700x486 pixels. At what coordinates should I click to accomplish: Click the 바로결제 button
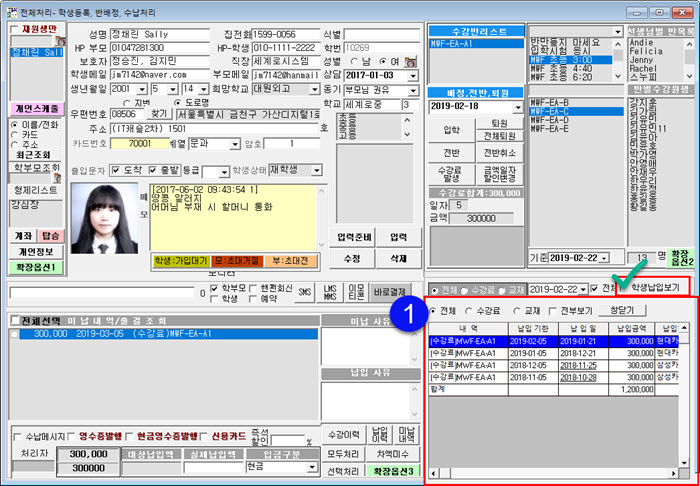click(390, 293)
